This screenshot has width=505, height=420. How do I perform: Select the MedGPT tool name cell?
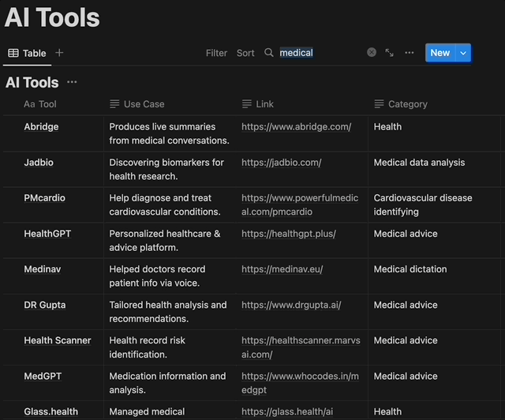54,383
